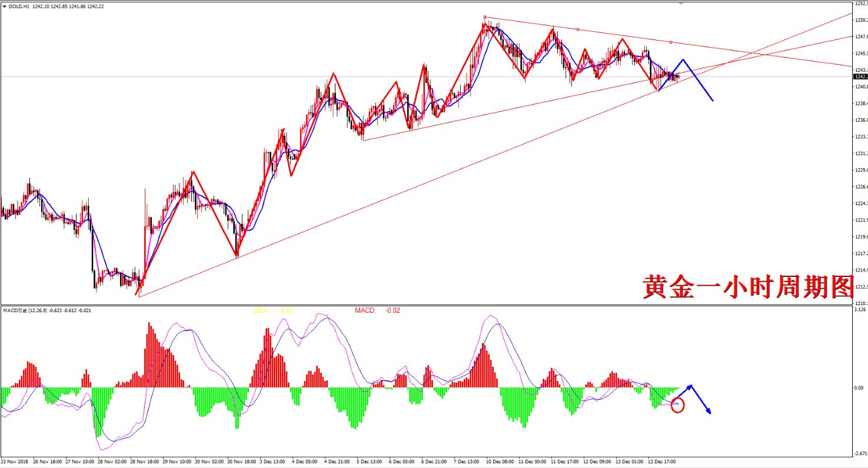Click the 13 Dec 01:00 time label

point(630,462)
